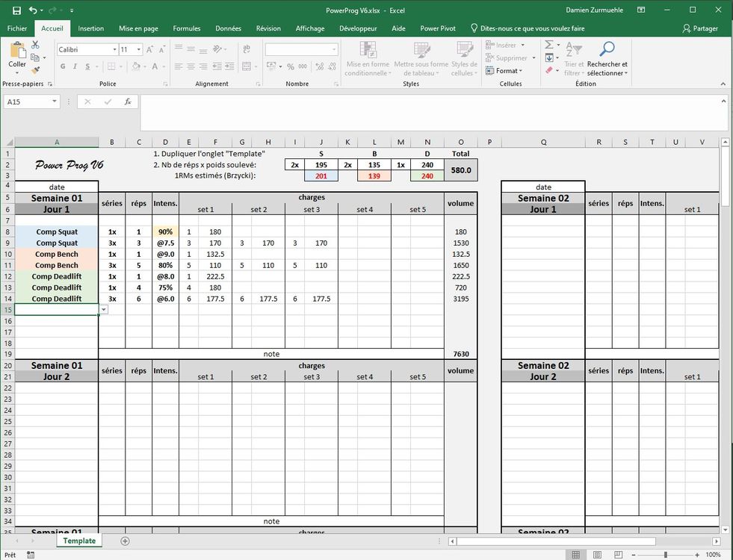Click the AutoSum sigma icon

(x=549, y=45)
